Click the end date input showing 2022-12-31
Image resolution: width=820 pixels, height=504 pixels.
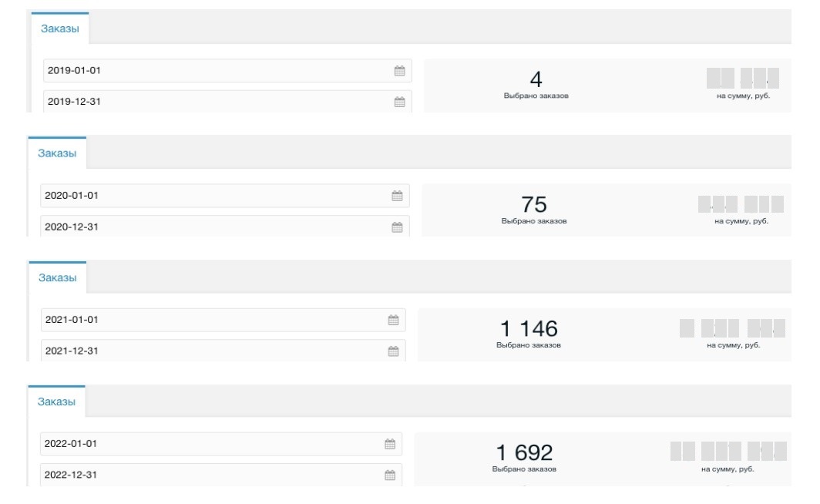coord(208,475)
